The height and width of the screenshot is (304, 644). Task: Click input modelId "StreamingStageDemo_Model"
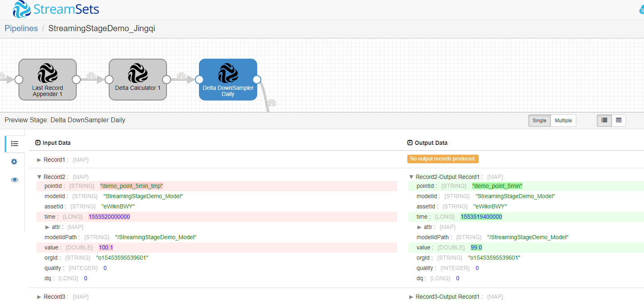coord(143,196)
